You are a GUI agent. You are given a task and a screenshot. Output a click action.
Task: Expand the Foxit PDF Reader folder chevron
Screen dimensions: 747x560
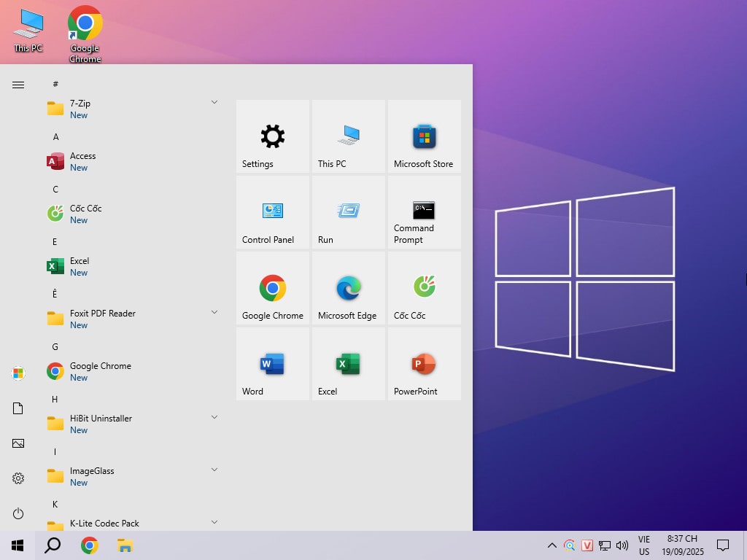pos(214,312)
